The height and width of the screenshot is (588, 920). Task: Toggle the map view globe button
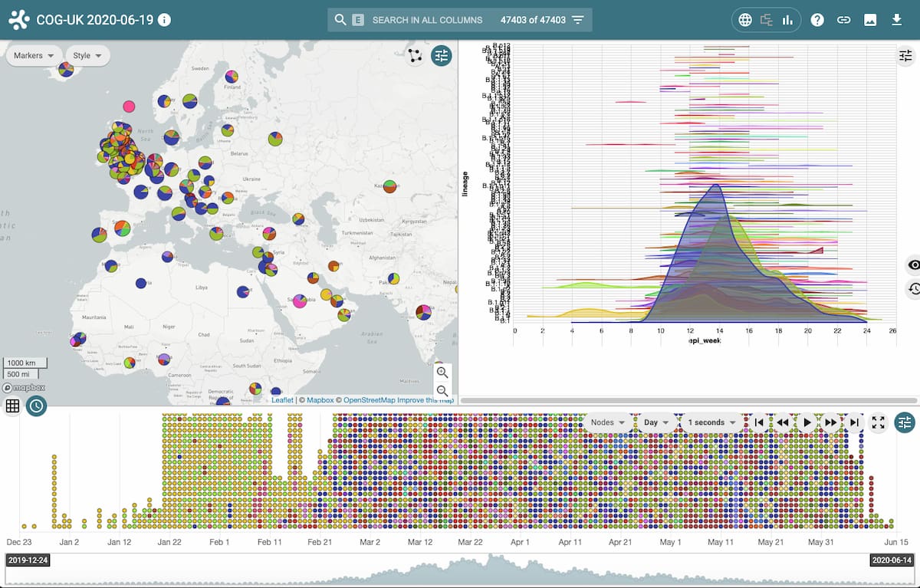(x=745, y=20)
